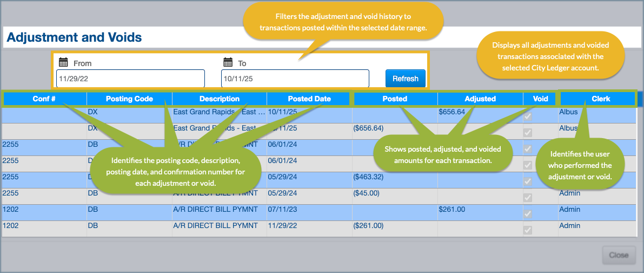Click the Posted amount column header
644x273 pixels.
point(395,99)
